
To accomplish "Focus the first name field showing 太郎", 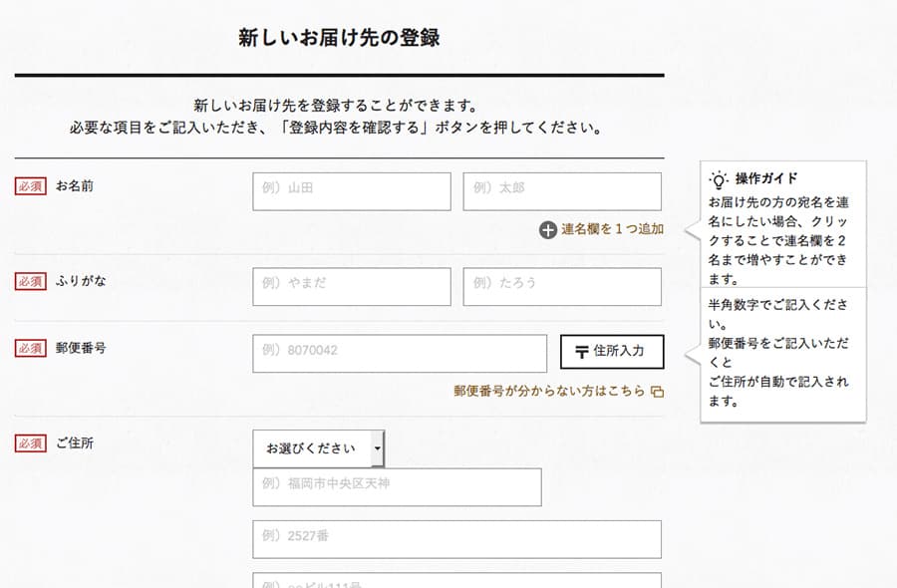I will pyautogui.click(x=562, y=191).
